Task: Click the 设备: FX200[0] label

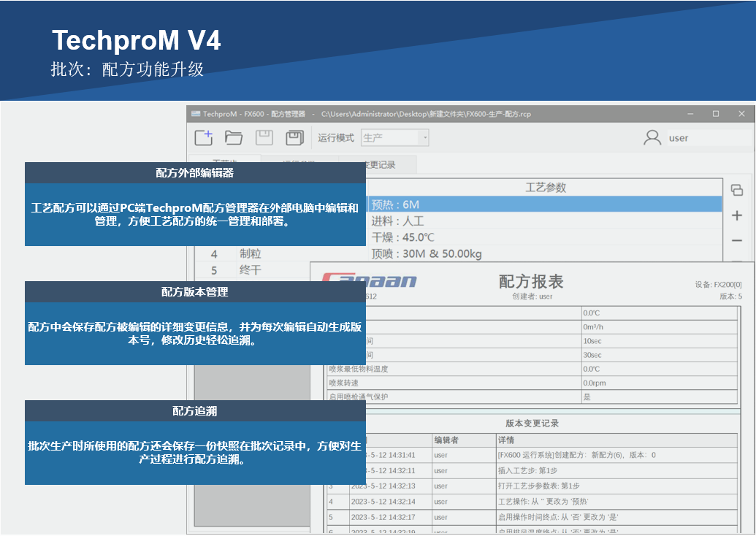Action: [719, 285]
